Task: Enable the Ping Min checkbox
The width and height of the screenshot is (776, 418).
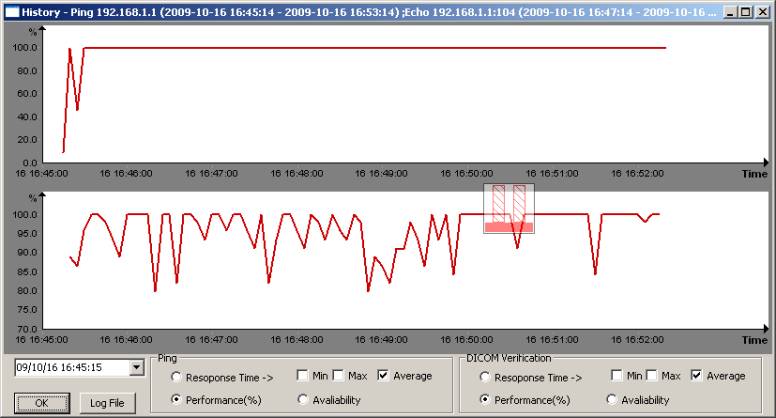Action: click(302, 375)
